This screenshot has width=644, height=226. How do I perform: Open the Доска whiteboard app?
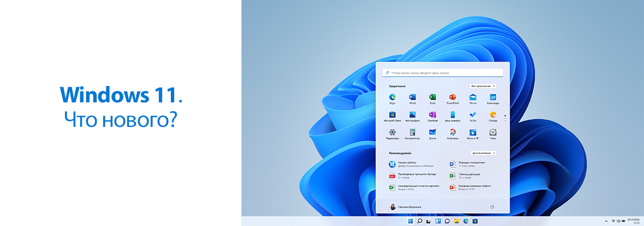click(432, 134)
